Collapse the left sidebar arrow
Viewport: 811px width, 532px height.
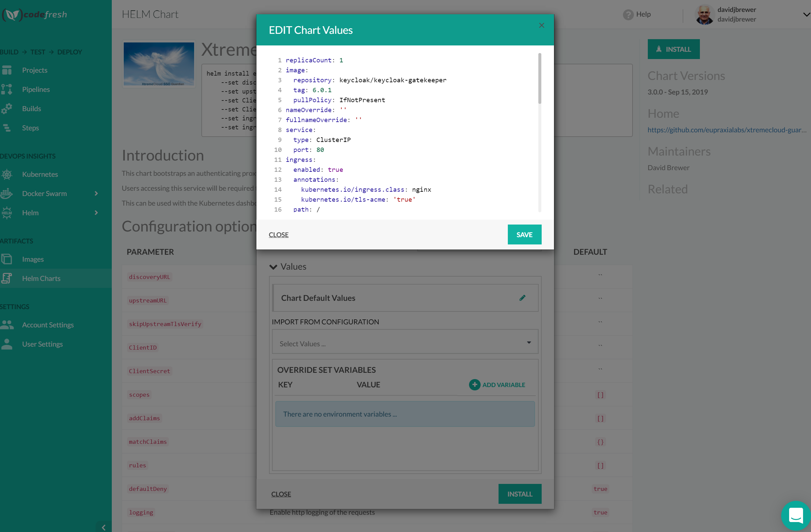[x=103, y=527]
